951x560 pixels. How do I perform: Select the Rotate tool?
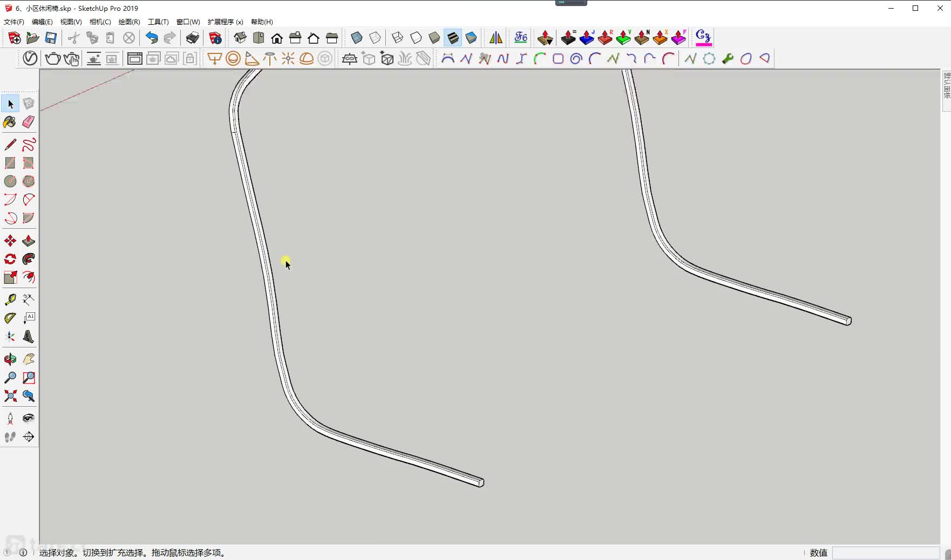pos(10,259)
